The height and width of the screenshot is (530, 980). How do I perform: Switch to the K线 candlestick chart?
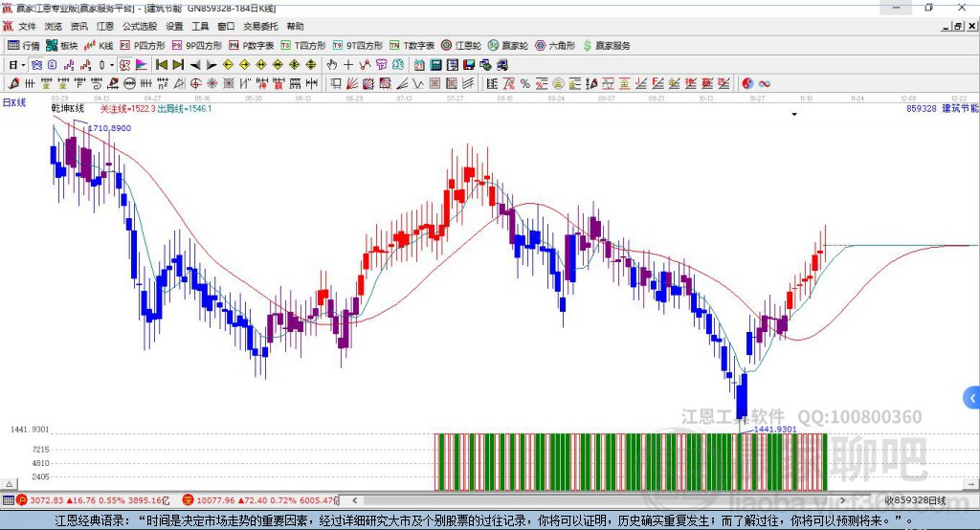point(99,46)
